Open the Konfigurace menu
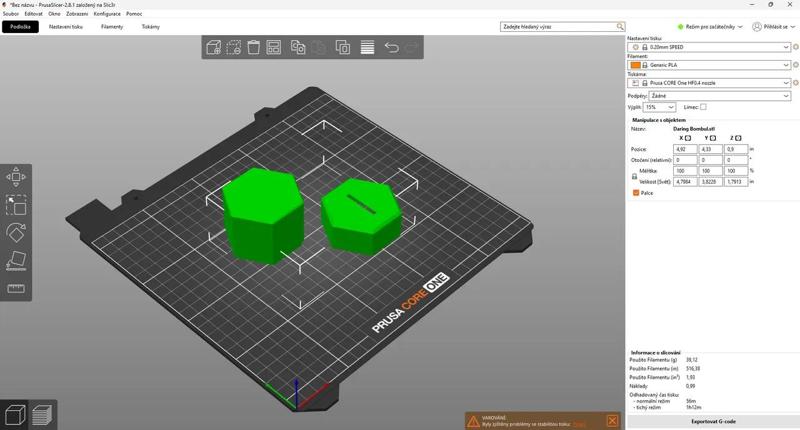800x430 pixels. [107, 14]
